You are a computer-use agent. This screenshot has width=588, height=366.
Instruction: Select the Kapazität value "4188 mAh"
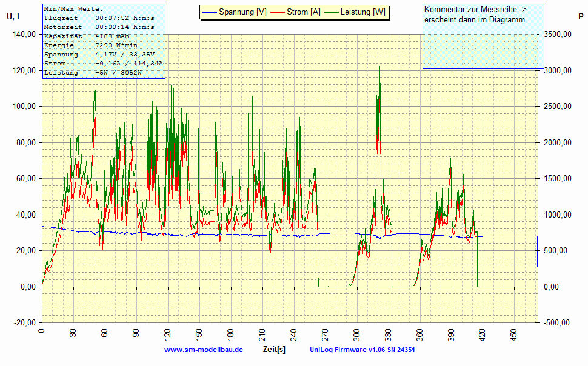(112, 36)
